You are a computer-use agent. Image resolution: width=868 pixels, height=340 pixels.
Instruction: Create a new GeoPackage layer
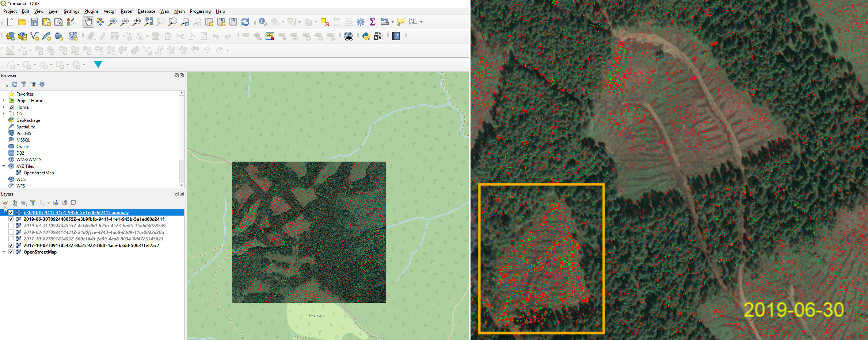tap(22, 36)
